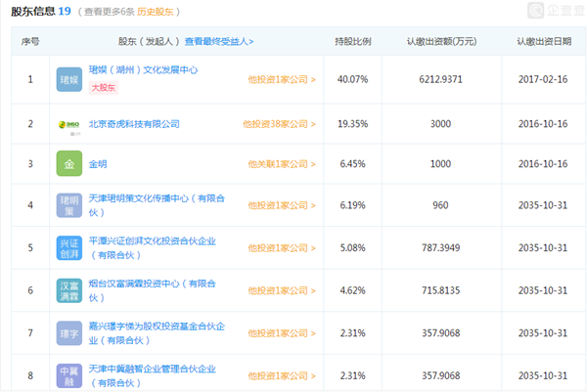Click the 认缴出资日期 column header

(544, 41)
